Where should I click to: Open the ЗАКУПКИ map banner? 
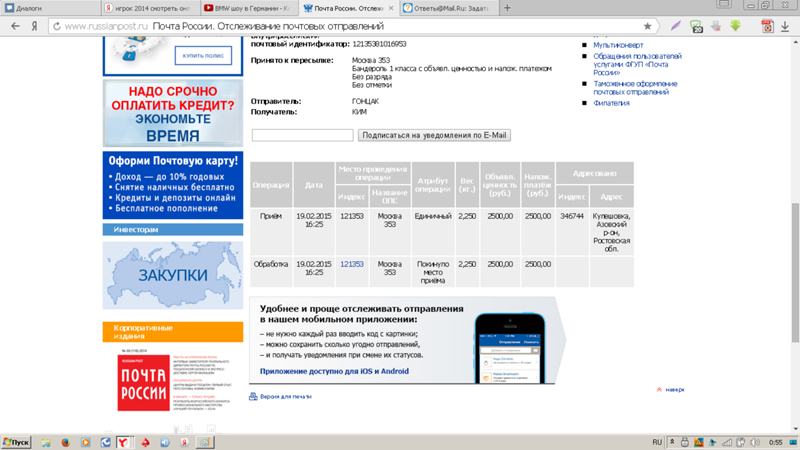(x=173, y=275)
